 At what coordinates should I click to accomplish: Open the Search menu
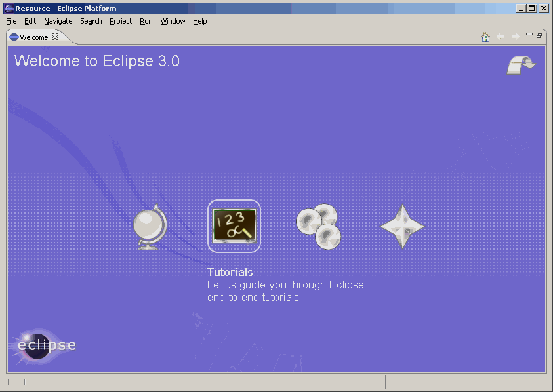click(x=91, y=21)
